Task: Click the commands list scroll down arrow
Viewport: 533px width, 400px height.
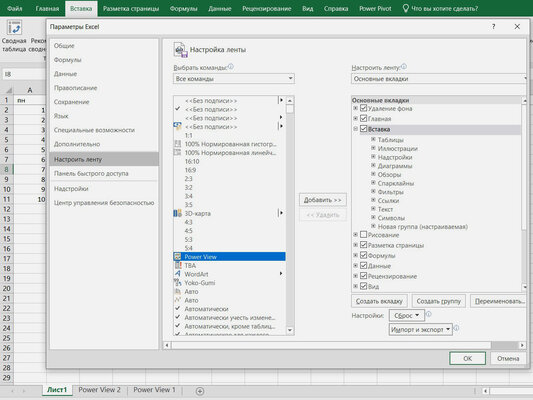Action: pos(290,330)
